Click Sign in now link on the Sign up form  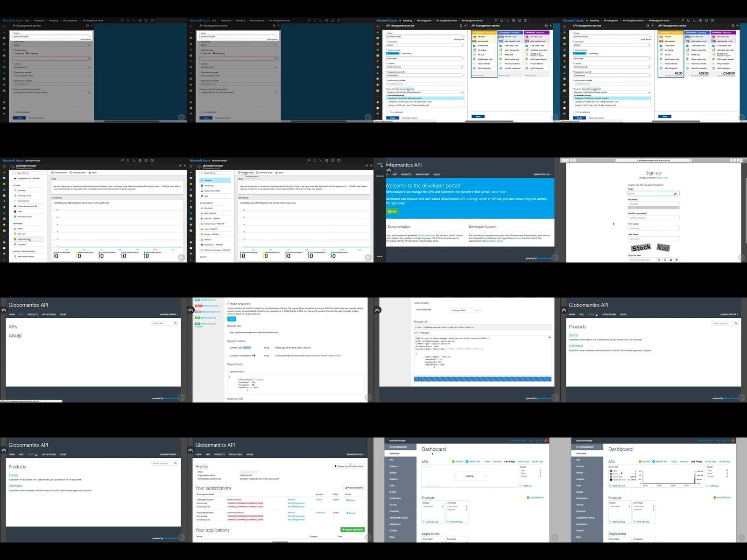coord(662,178)
